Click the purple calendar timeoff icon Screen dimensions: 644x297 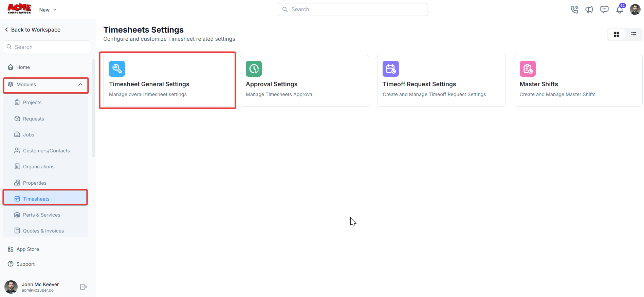(x=391, y=69)
